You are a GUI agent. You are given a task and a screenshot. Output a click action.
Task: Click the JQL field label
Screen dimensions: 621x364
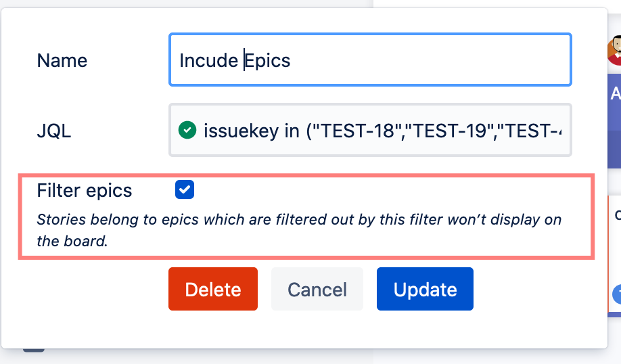click(x=54, y=131)
